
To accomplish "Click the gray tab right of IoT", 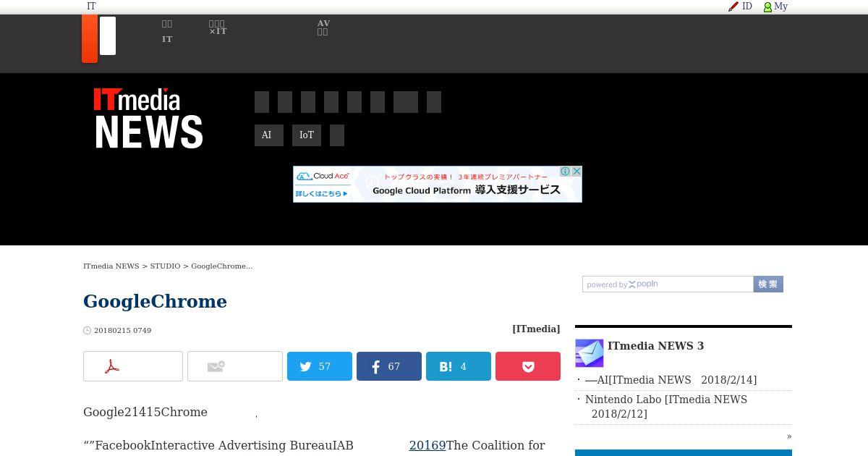I will [337, 135].
